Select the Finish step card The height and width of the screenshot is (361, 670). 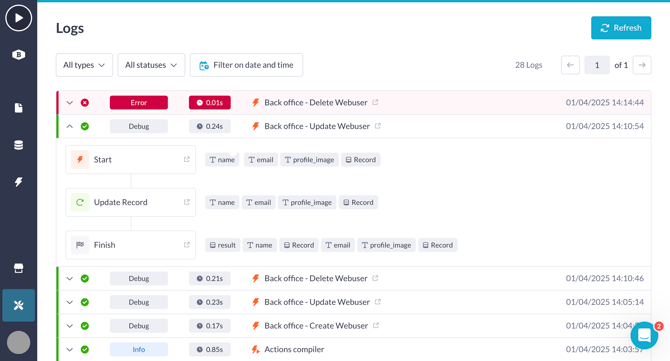[x=130, y=245]
